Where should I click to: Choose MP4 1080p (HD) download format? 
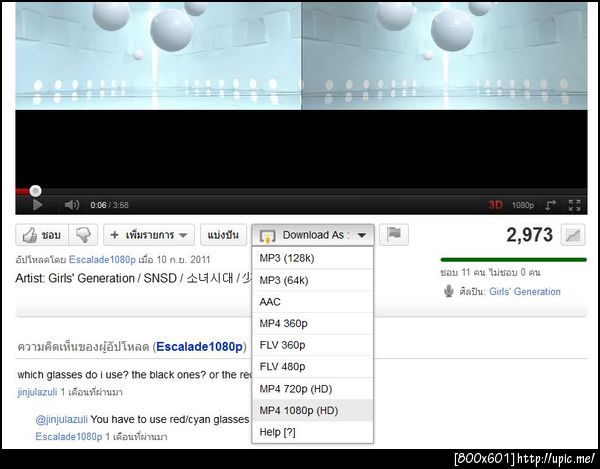[x=313, y=410]
